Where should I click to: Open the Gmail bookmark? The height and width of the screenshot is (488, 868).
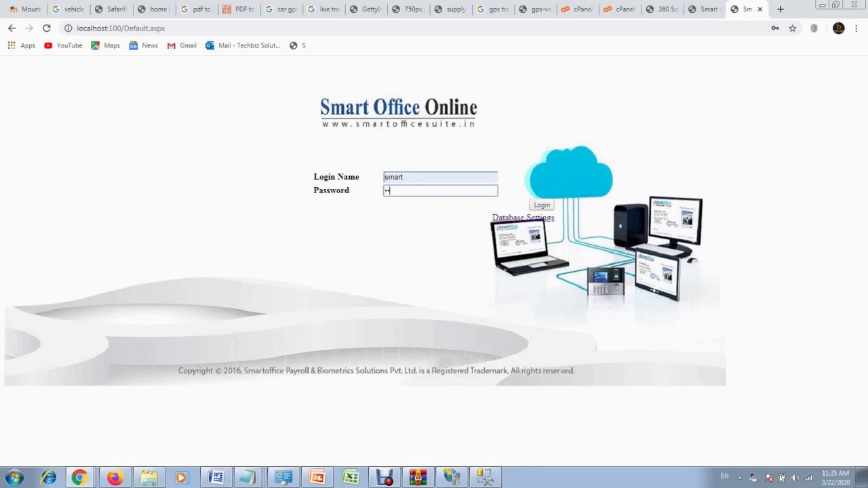[182, 45]
